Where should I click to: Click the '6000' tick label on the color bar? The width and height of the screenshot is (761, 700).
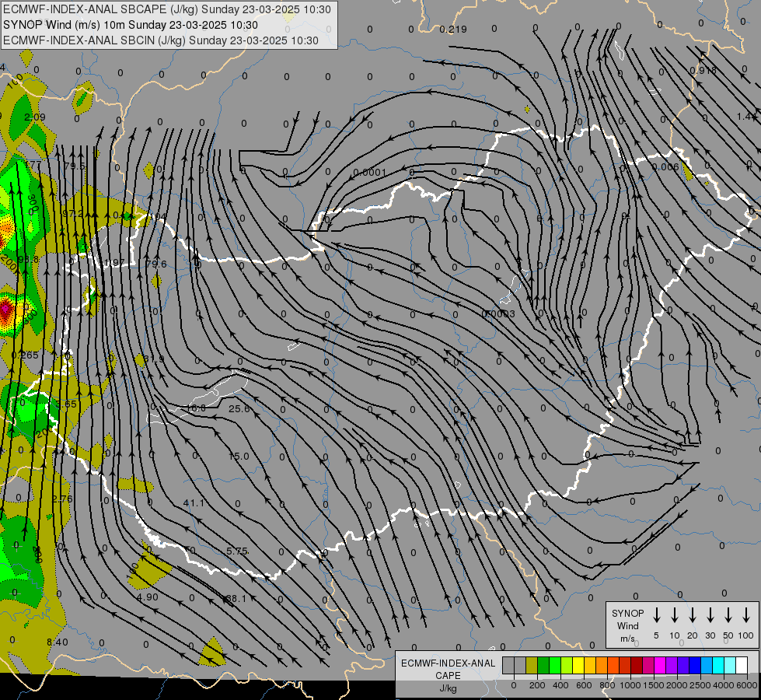[x=746, y=685]
